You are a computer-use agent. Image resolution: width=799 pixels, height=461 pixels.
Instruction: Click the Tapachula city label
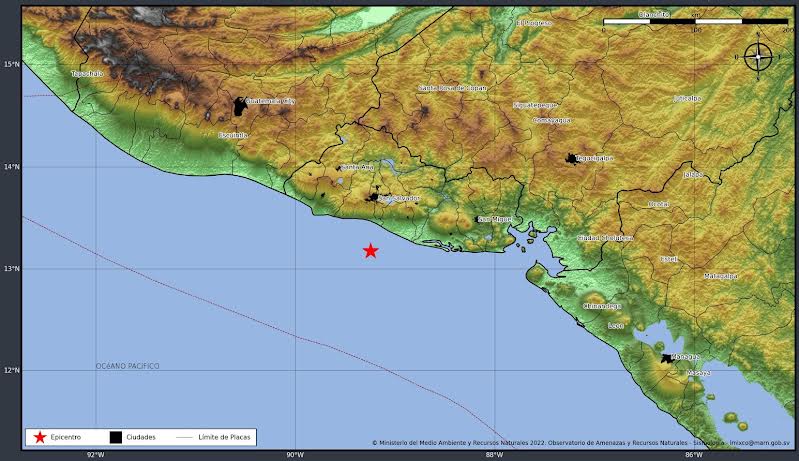click(87, 74)
